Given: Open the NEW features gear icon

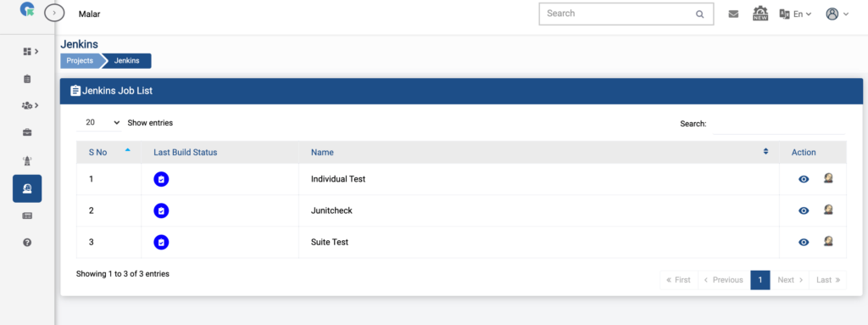Looking at the screenshot, I should coord(760,14).
